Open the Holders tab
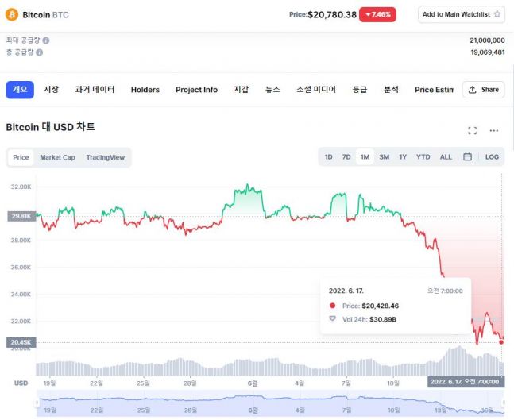Viewport: 514px width, 420px height. 145,90
